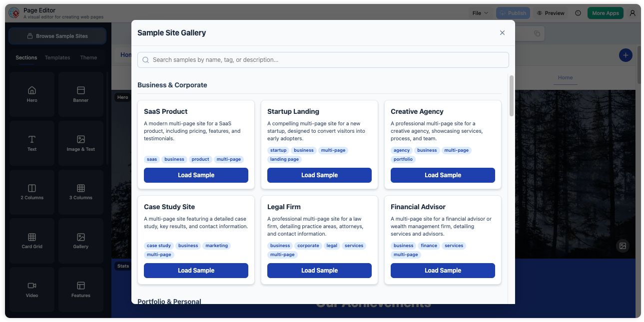Select the Hero section icon
Screen dimensions: 644x322
click(x=31, y=94)
